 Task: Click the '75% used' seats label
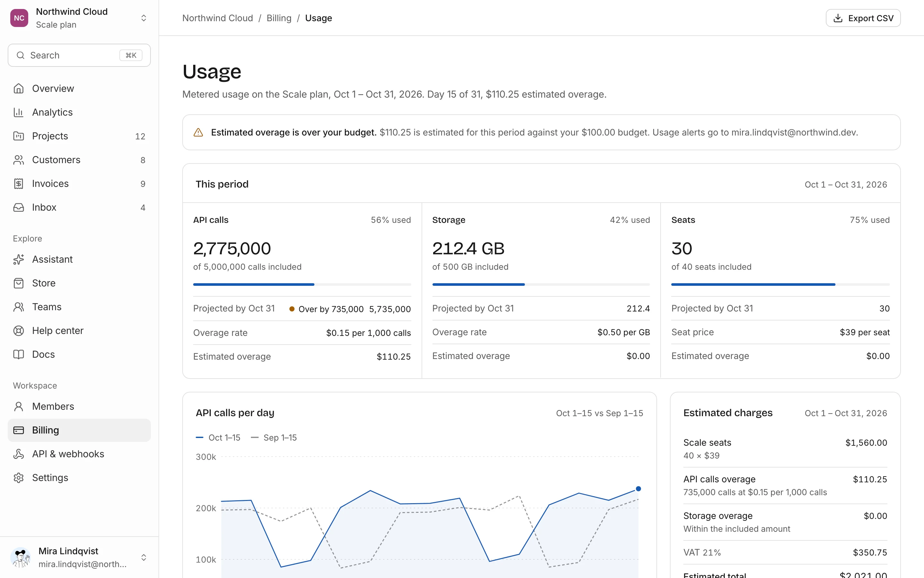pos(870,220)
